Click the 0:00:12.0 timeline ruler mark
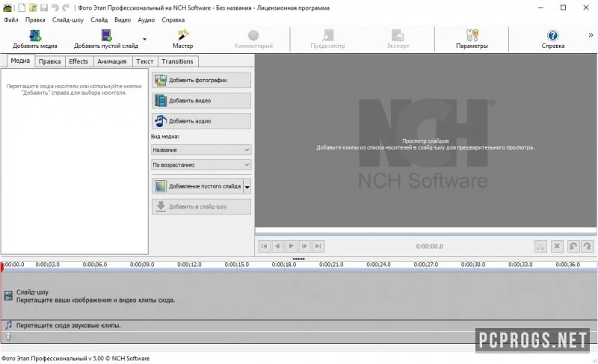 point(189,265)
